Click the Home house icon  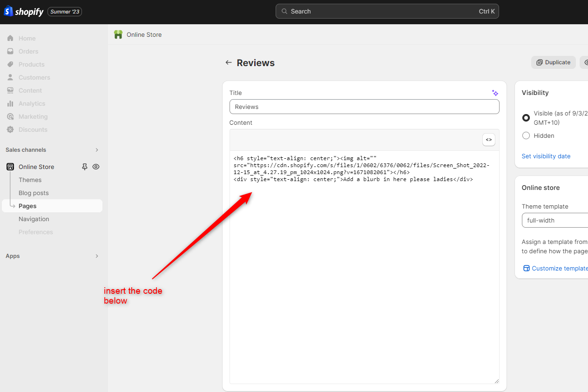coord(10,38)
